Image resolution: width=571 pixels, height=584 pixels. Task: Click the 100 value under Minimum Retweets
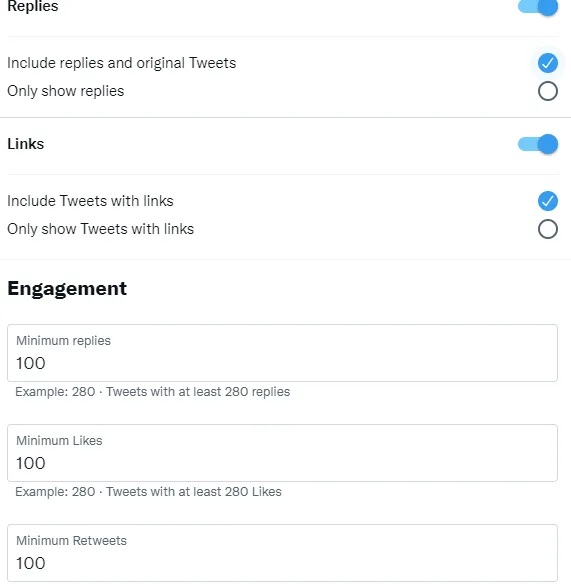pyautogui.click(x=31, y=564)
